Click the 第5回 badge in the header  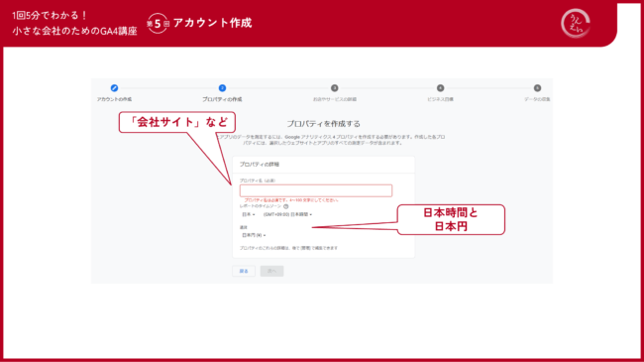(x=159, y=24)
